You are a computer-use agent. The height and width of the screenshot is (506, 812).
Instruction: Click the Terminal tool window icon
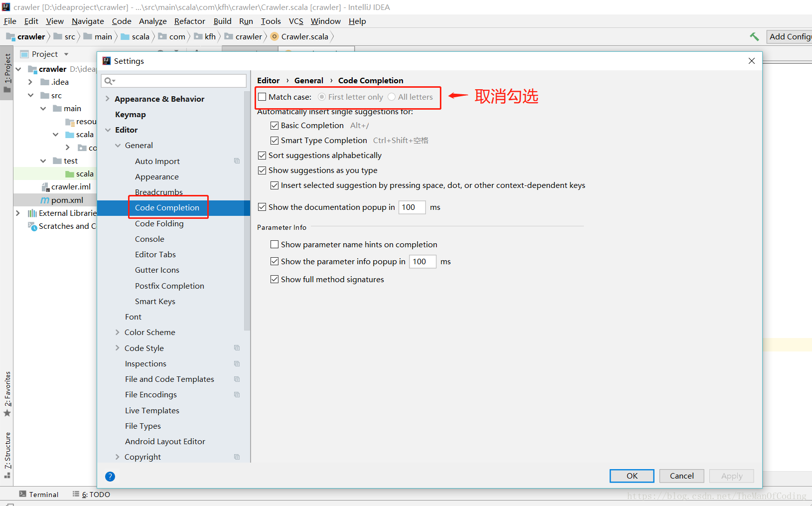click(x=22, y=494)
